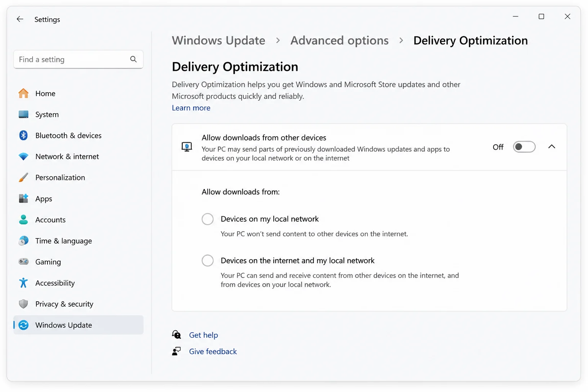The width and height of the screenshot is (588, 392).
Task: Click the 'Allow downloads from:' text
Action: click(240, 192)
